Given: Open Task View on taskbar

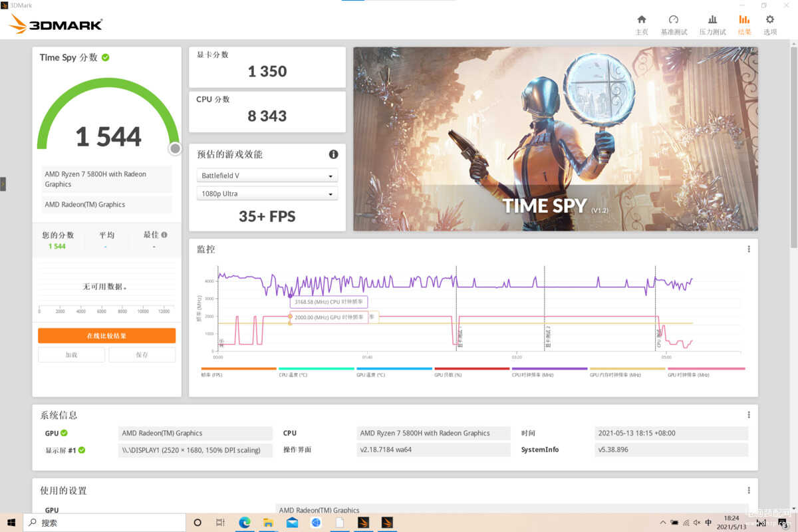Looking at the screenshot, I should pos(221,523).
